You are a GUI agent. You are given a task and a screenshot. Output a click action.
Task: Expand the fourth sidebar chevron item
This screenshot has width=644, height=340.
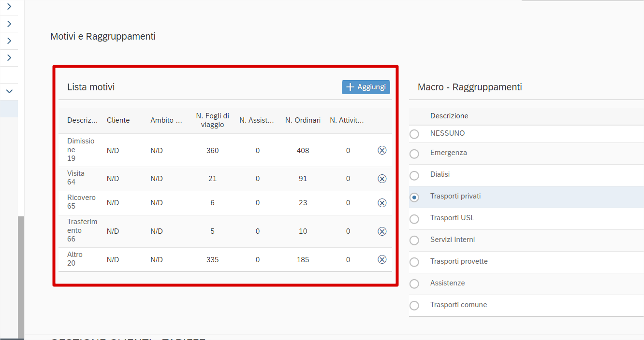[9, 58]
